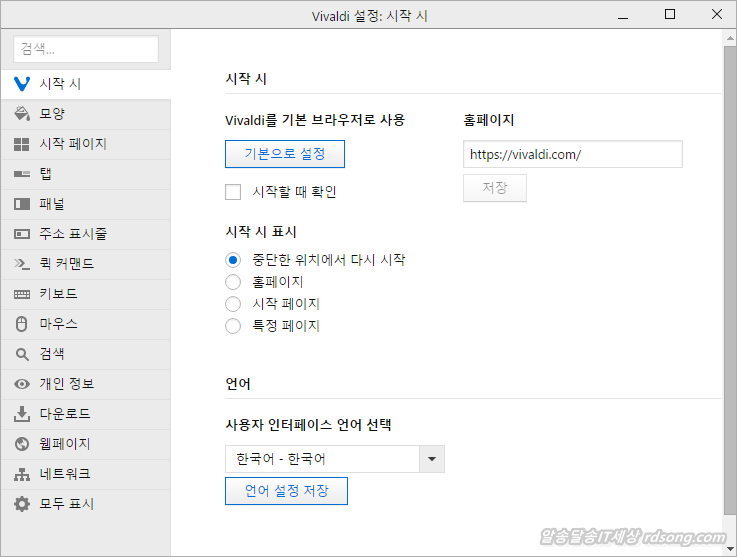The width and height of the screenshot is (737, 557).
Task: Open the 개인 정보 eye icon
Action: [22, 384]
